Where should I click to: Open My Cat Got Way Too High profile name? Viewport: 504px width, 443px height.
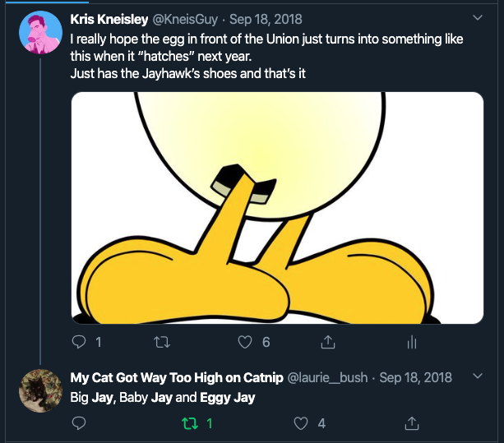pos(175,377)
